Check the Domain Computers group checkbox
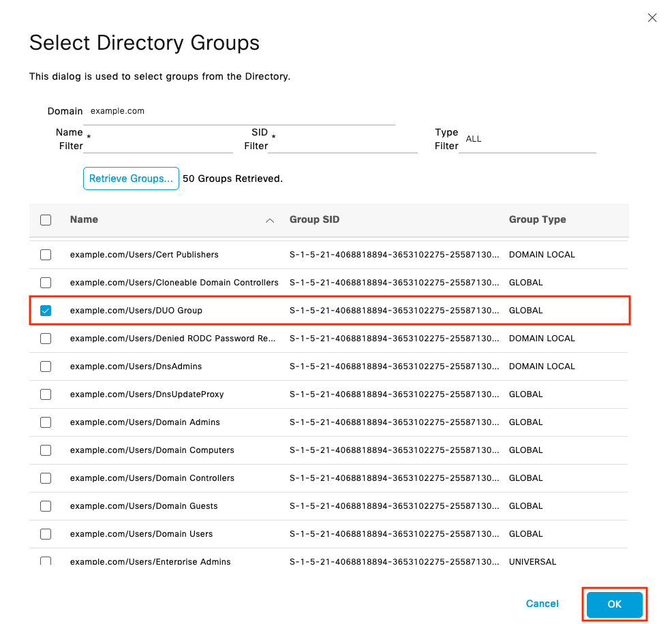This screenshot has width=672, height=624. (46, 450)
